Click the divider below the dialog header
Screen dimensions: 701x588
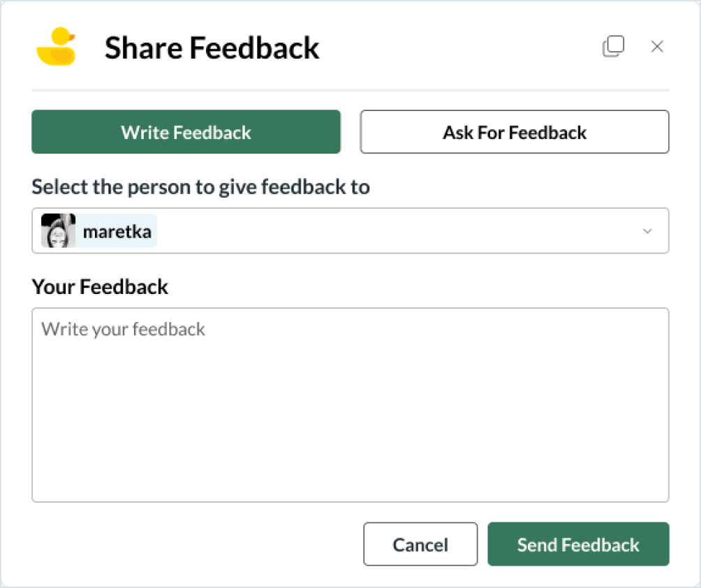(349, 89)
